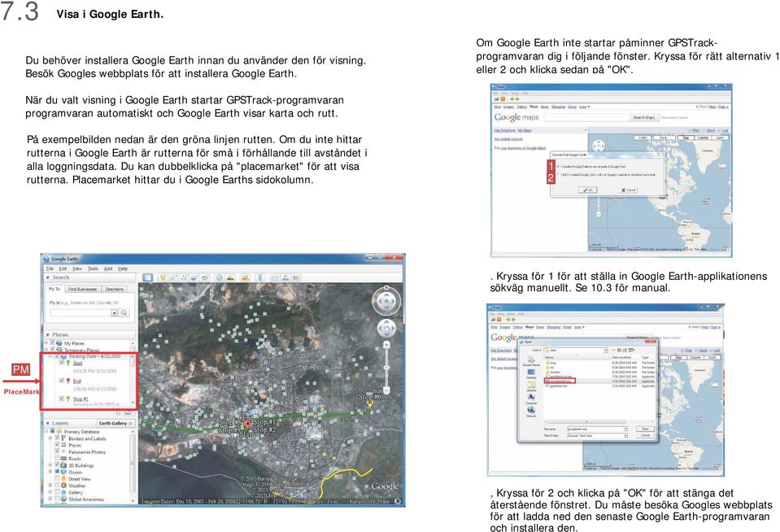
Task: Click the Network icon in Open dialog sidebar
Action: [531, 411]
